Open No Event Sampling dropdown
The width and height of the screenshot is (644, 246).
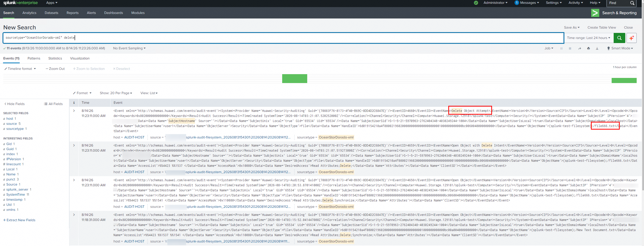click(129, 48)
